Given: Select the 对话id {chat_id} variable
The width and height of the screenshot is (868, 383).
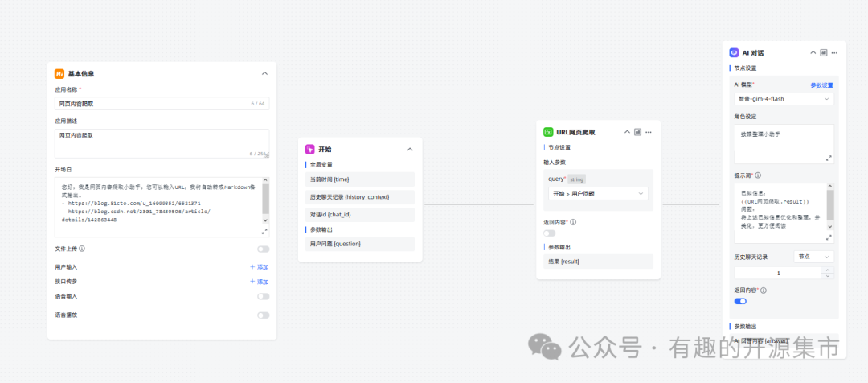Looking at the screenshot, I should pyautogui.click(x=360, y=215).
